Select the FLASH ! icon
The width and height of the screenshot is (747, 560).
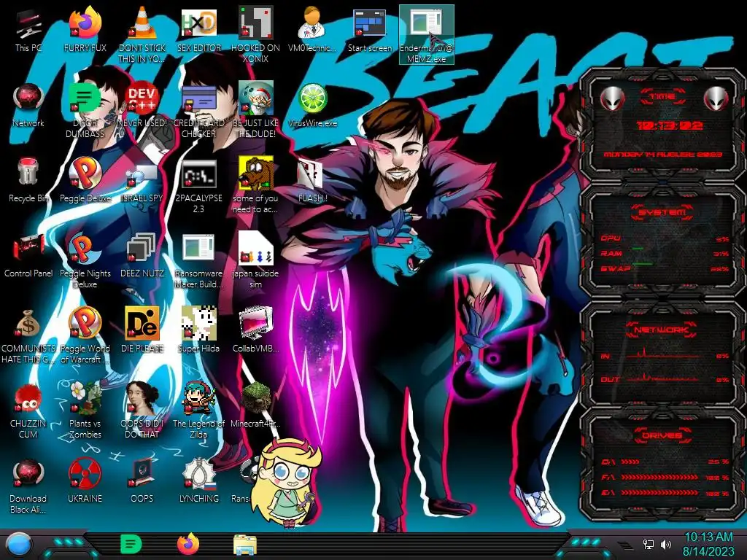point(312,181)
